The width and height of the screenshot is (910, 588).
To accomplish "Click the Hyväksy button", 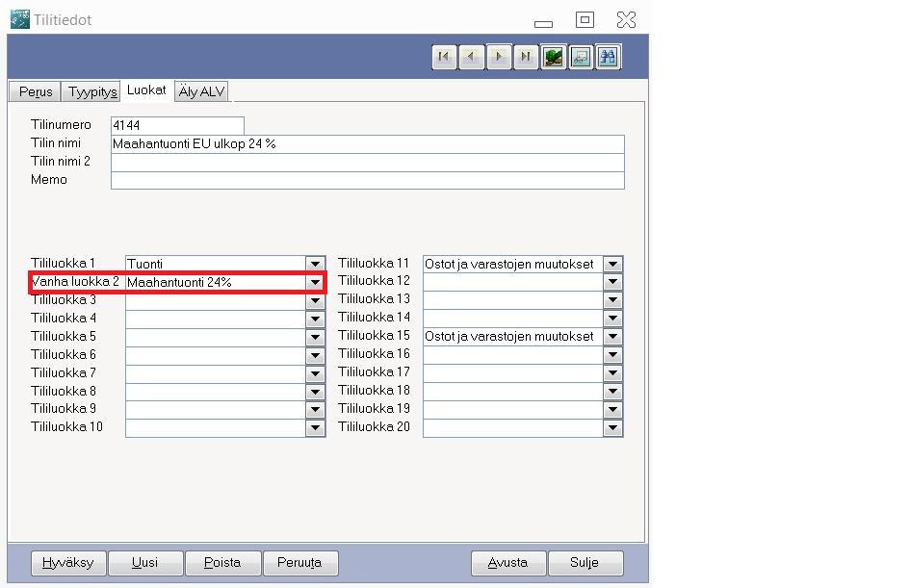I will click(68, 562).
